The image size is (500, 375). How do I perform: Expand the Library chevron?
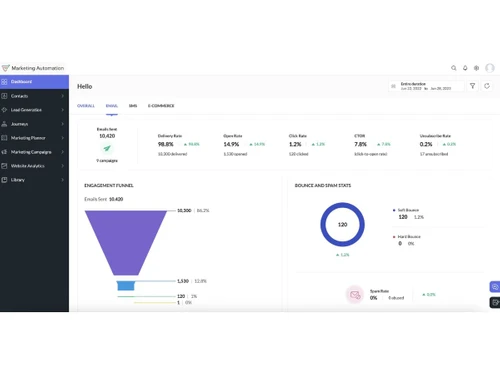click(x=62, y=180)
